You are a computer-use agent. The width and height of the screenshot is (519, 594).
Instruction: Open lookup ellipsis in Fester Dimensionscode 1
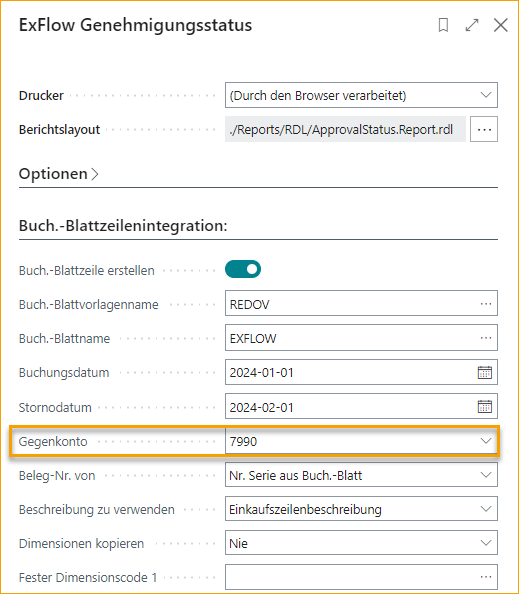click(x=486, y=577)
